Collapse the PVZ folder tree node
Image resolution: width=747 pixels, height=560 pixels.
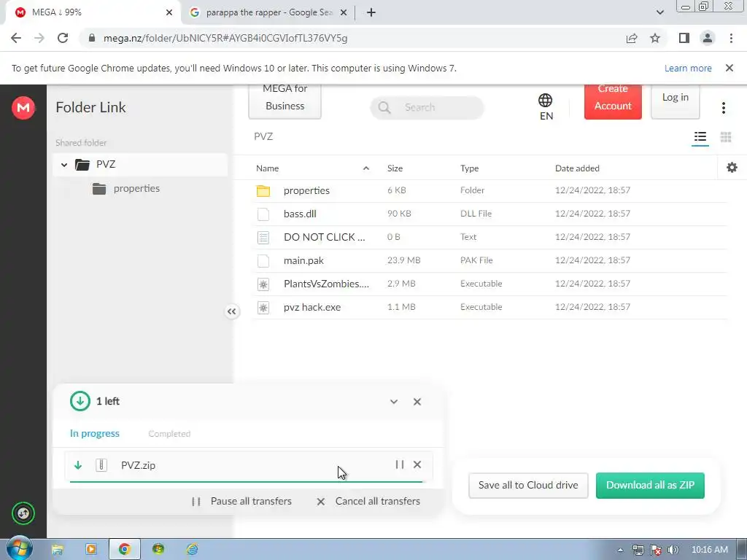click(64, 165)
